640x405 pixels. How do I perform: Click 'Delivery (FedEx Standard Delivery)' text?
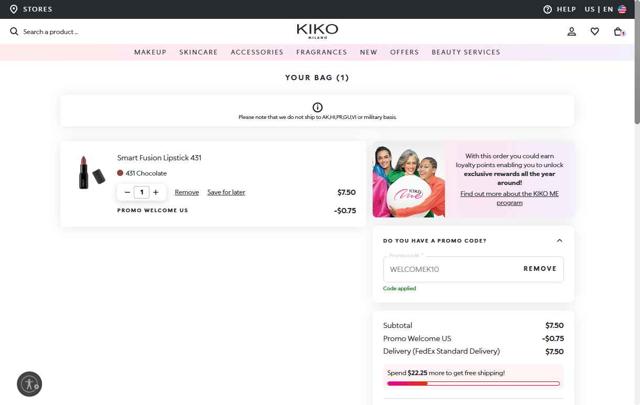(x=441, y=351)
